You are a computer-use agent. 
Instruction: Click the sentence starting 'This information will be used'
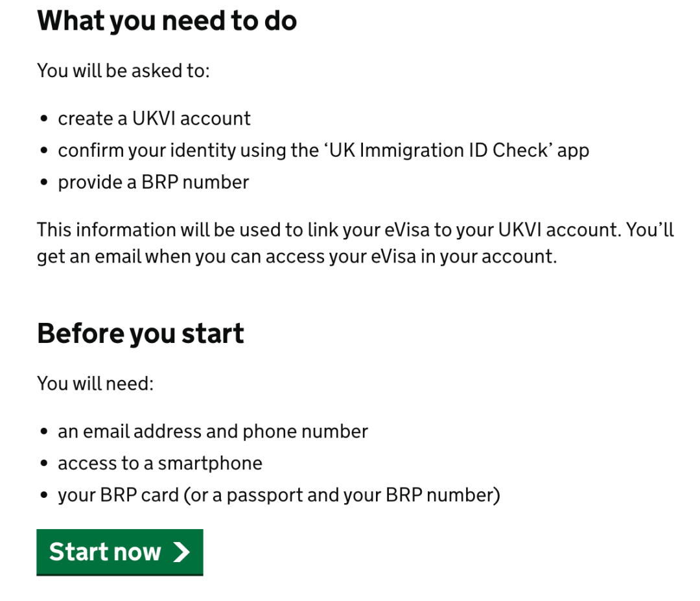click(355, 230)
